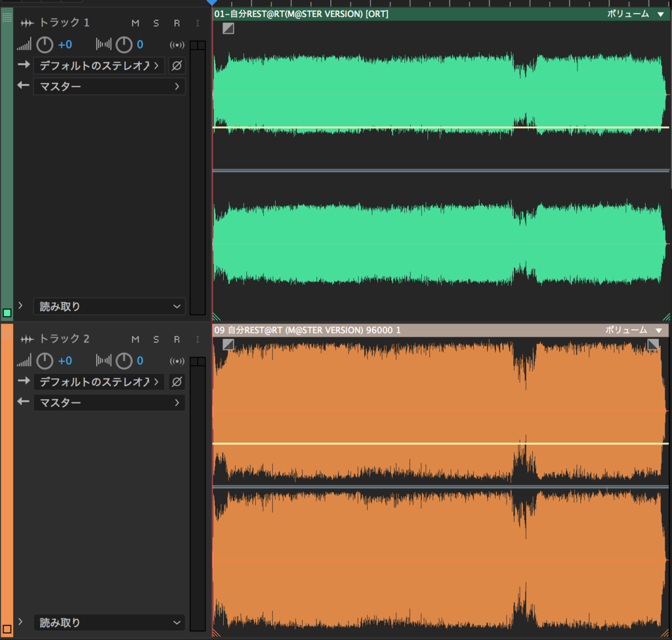This screenshot has width=672, height=640.
Task: Click the Track 1 drag grip handle
Action: point(7,17)
